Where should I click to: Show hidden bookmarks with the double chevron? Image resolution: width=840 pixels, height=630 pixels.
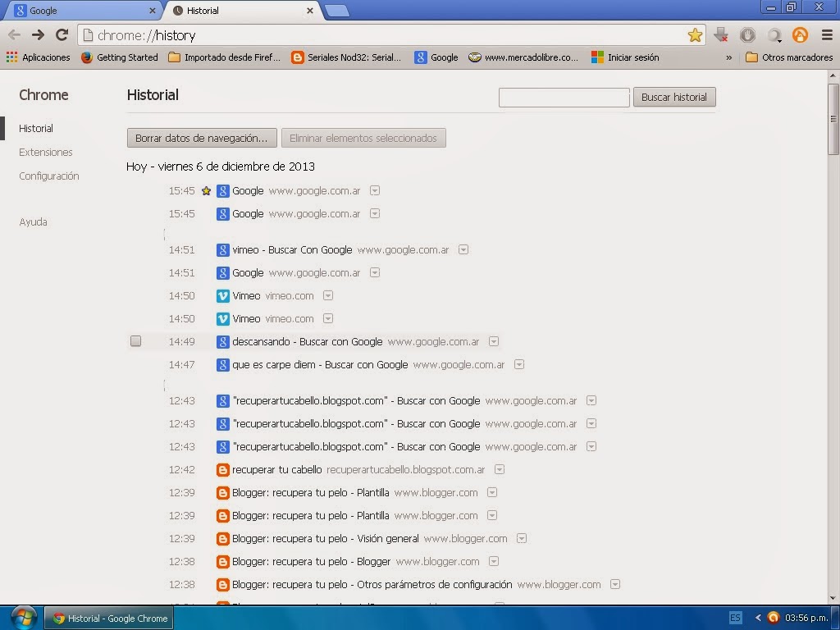728,57
